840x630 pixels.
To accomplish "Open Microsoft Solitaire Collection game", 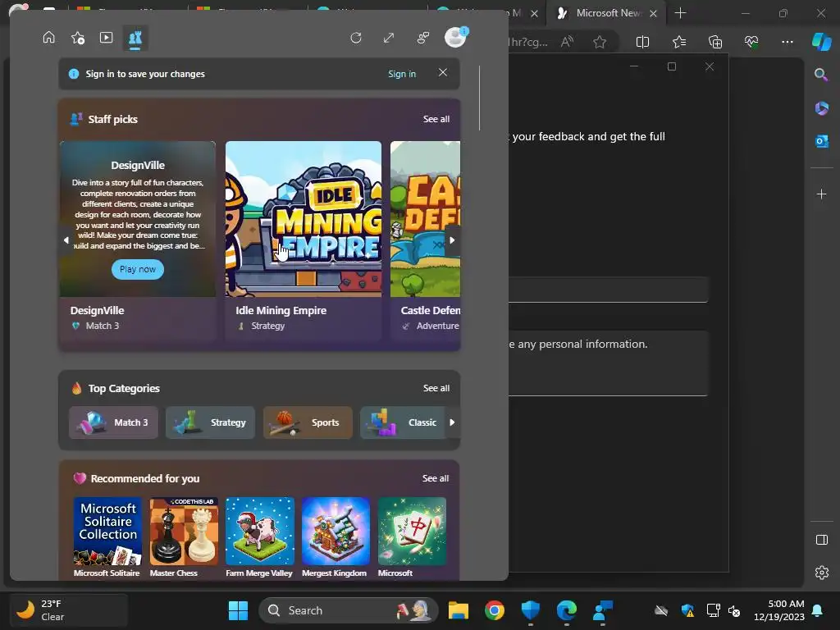I will [x=107, y=531].
